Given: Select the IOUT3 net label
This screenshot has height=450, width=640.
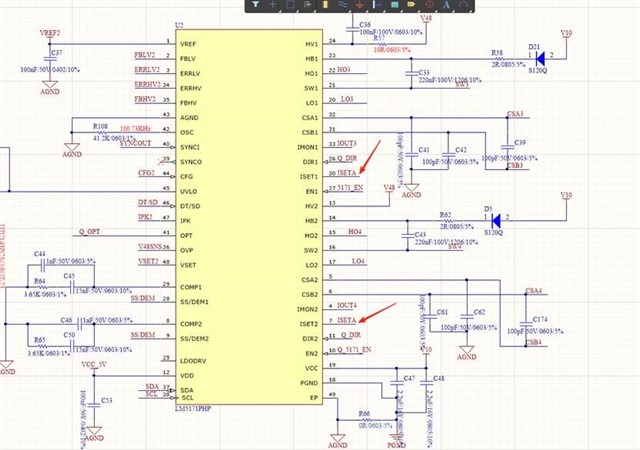Looking at the screenshot, I should [x=347, y=143].
